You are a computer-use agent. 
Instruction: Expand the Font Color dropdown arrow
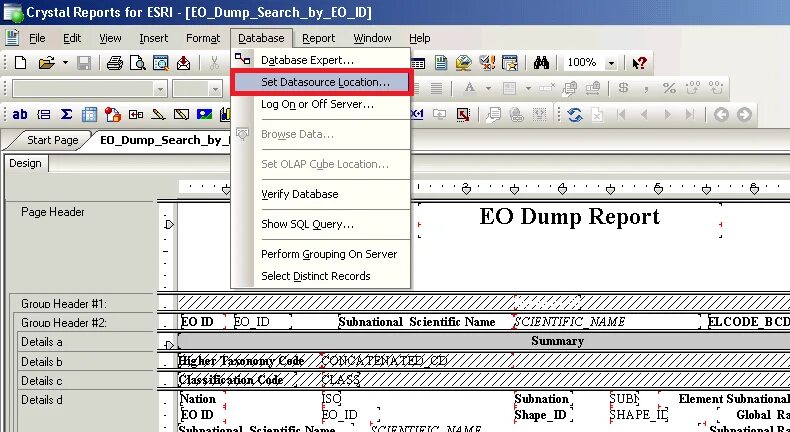point(488,89)
